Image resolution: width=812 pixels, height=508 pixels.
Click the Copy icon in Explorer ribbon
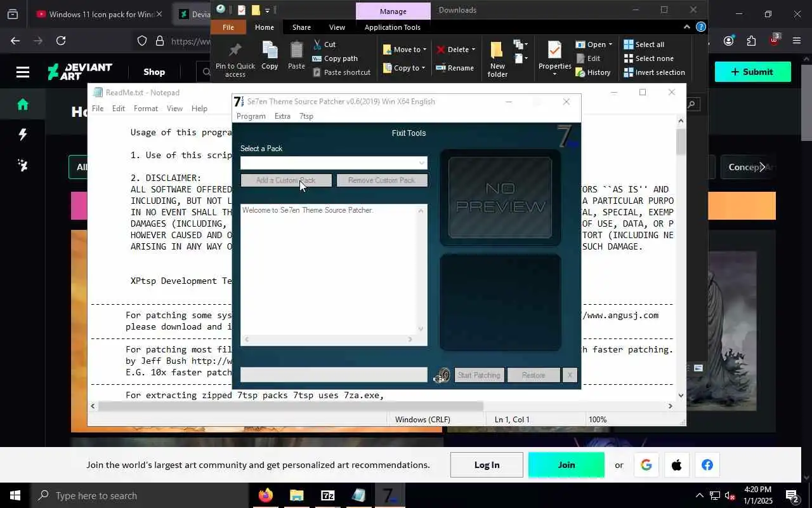click(270, 56)
